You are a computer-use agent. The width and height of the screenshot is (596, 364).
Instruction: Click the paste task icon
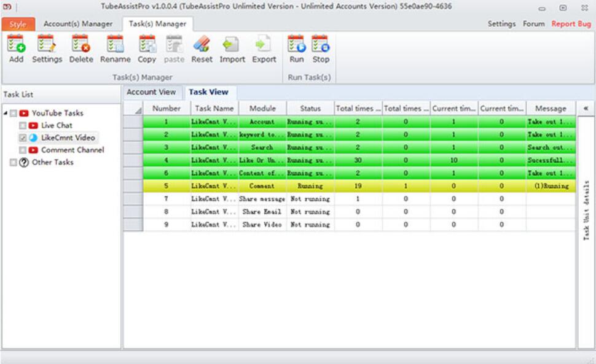tap(174, 44)
